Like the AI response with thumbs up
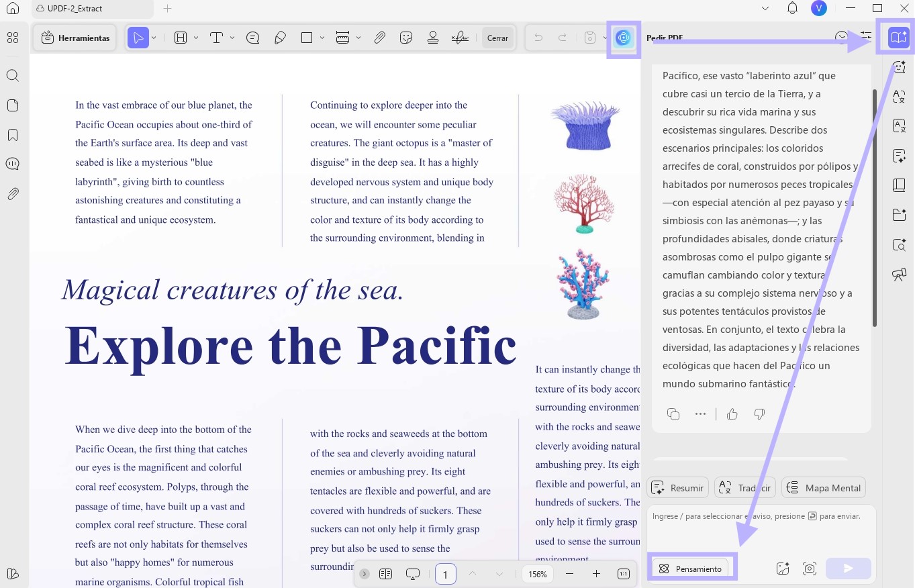The height and width of the screenshot is (588, 915). (732, 414)
